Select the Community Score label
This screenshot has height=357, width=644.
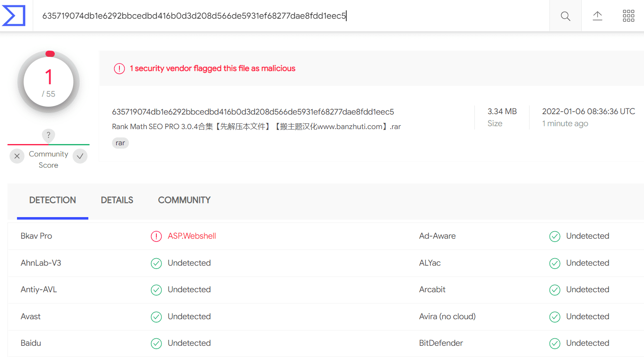49,159
